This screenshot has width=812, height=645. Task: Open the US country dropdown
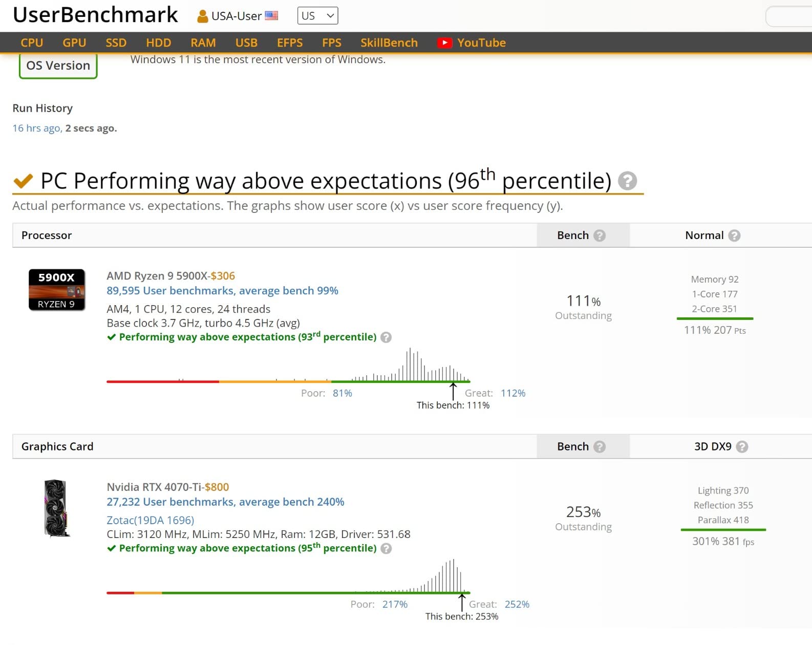(x=317, y=16)
